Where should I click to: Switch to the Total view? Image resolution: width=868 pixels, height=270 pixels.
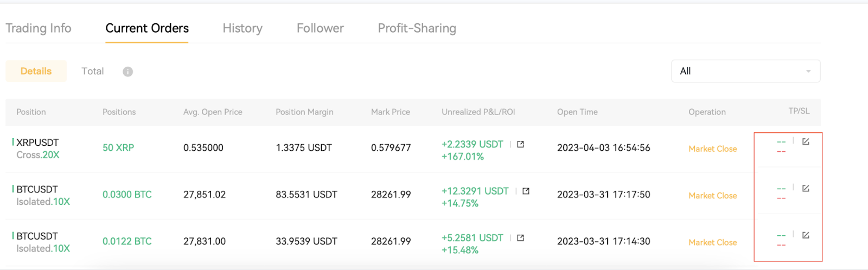click(x=92, y=71)
